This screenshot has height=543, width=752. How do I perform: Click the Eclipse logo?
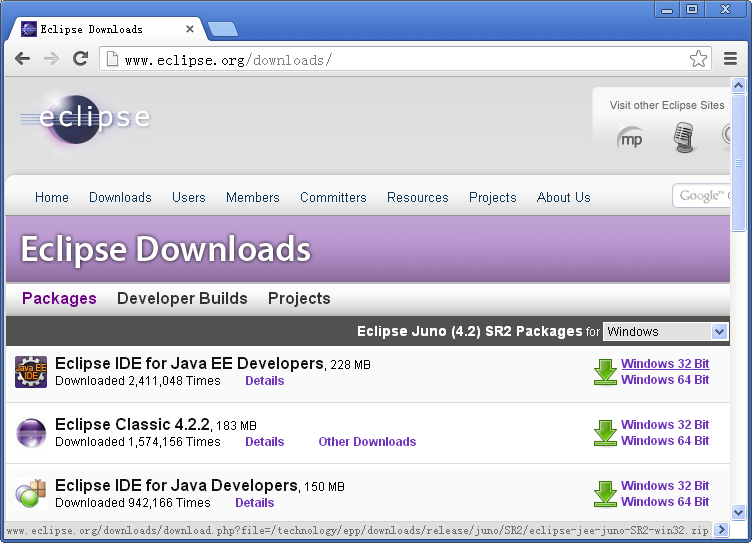pyautogui.click(x=85, y=119)
